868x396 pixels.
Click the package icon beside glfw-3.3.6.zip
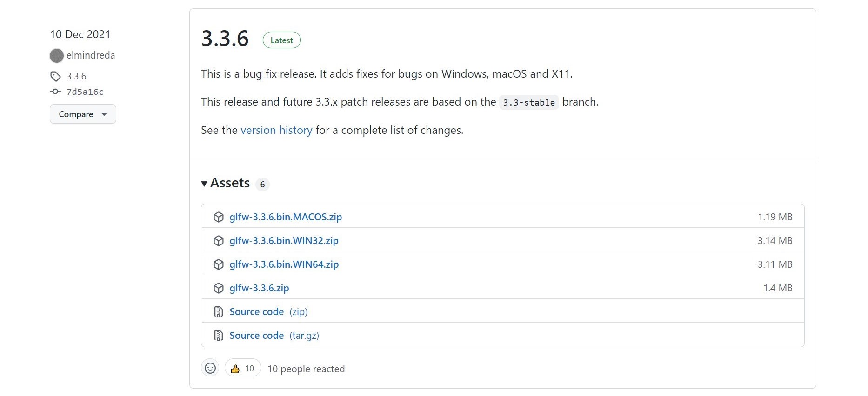(x=218, y=288)
